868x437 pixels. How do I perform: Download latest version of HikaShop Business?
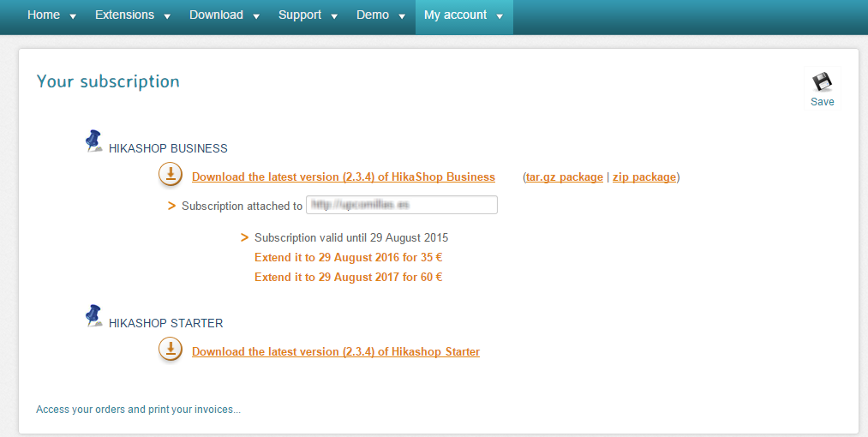click(344, 177)
